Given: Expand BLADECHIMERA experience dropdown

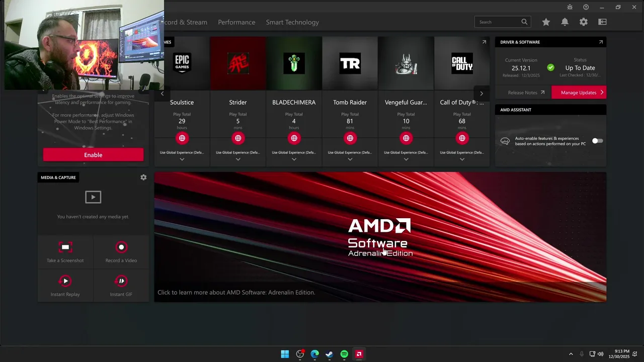Looking at the screenshot, I should [x=294, y=159].
